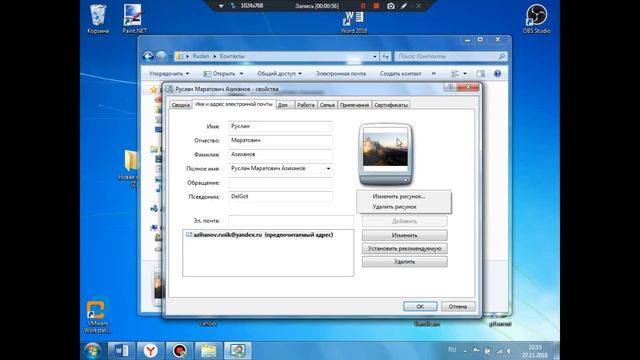Refresh the Contacts folder view

(x=385, y=56)
